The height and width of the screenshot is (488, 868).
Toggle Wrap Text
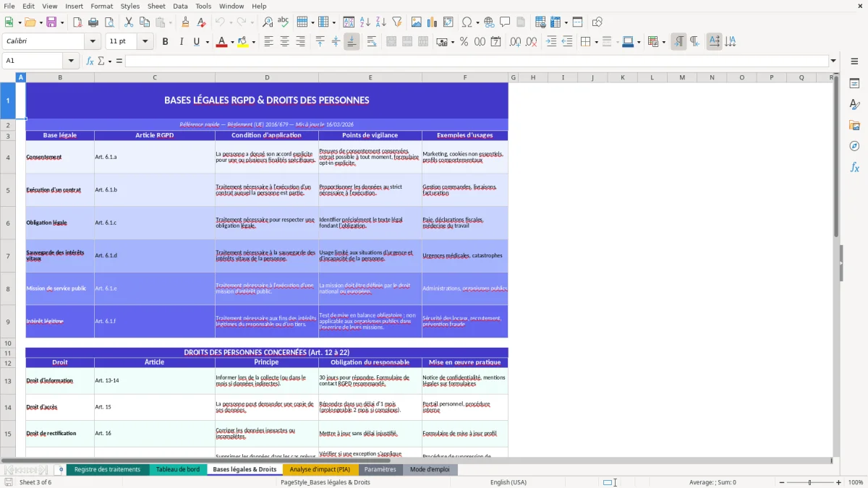click(371, 42)
